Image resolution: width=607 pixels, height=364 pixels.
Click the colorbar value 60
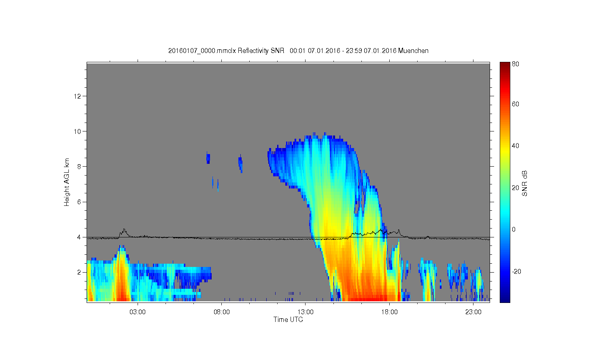(516, 104)
